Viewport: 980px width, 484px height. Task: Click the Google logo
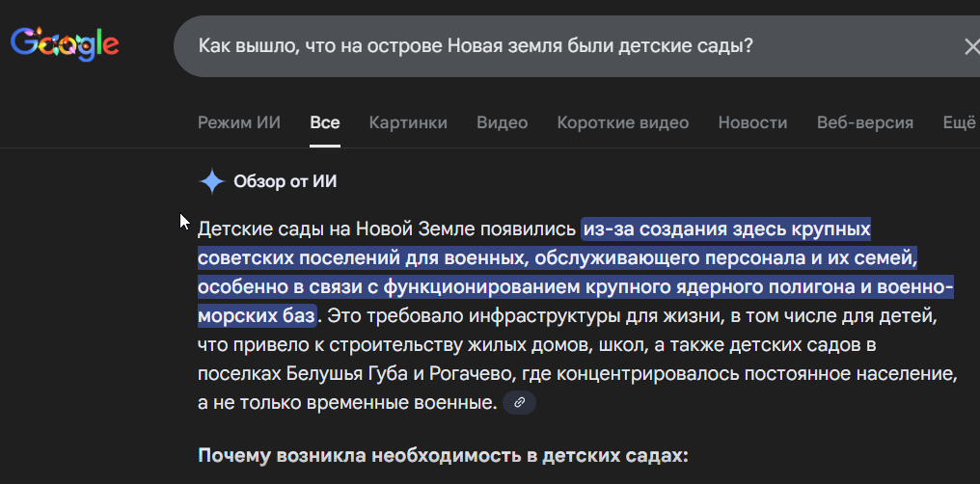[x=65, y=44]
